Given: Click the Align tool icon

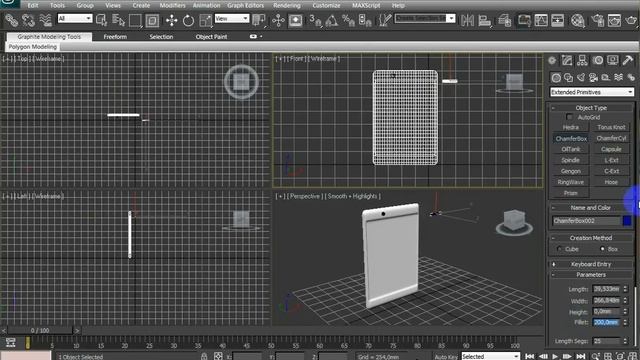Looking at the screenshot, I should click(x=484, y=20).
